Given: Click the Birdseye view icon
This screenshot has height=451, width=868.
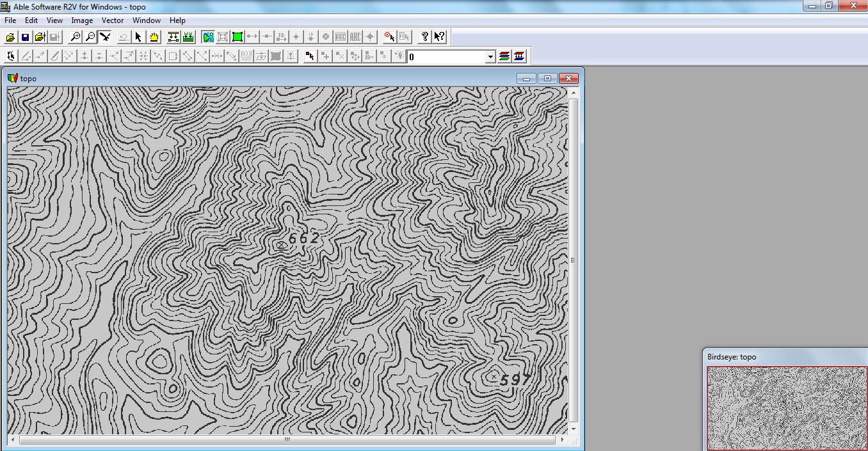Looking at the screenshot, I should 105,37.
